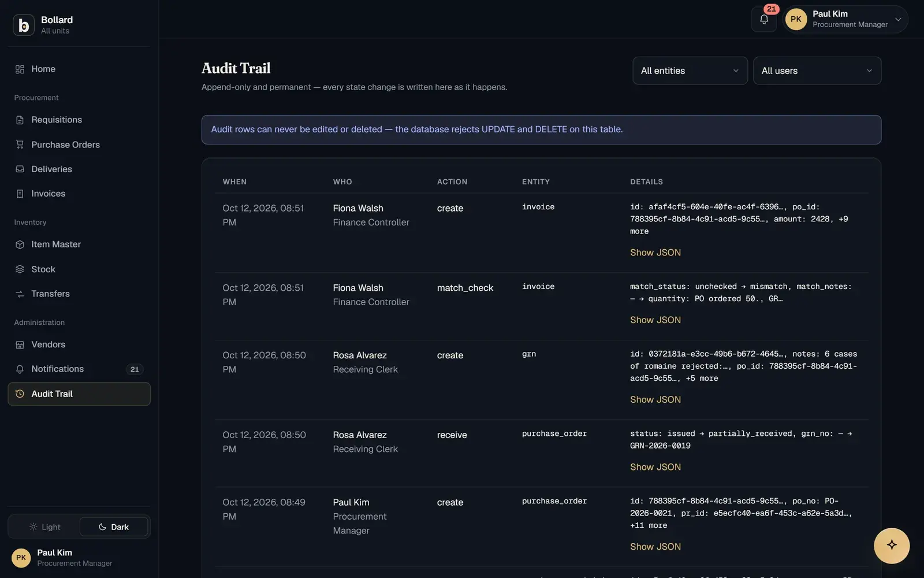Show JSON for the match_check row
Image resolution: width=924 pixels, height=578 pixels.
coord(655,320)
